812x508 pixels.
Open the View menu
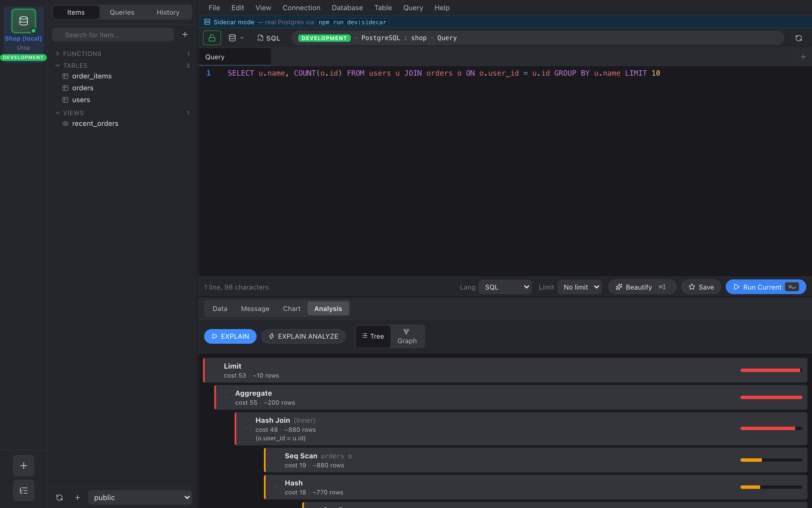(263, 8)
